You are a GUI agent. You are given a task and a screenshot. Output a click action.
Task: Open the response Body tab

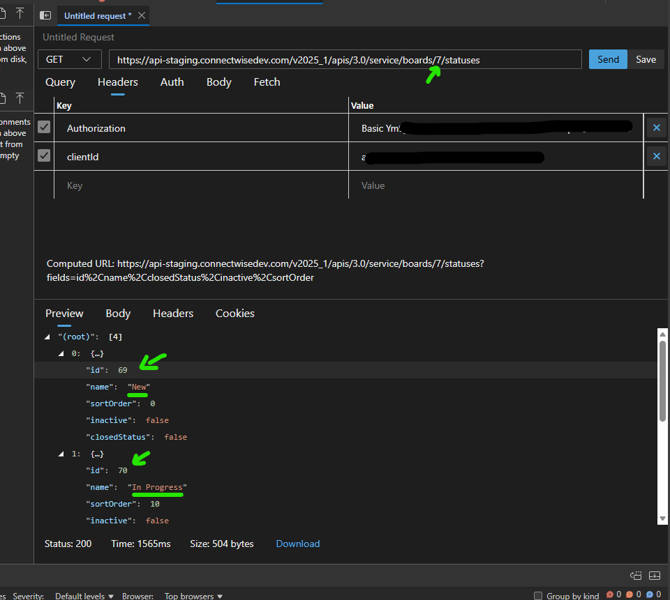coord(118,313)
